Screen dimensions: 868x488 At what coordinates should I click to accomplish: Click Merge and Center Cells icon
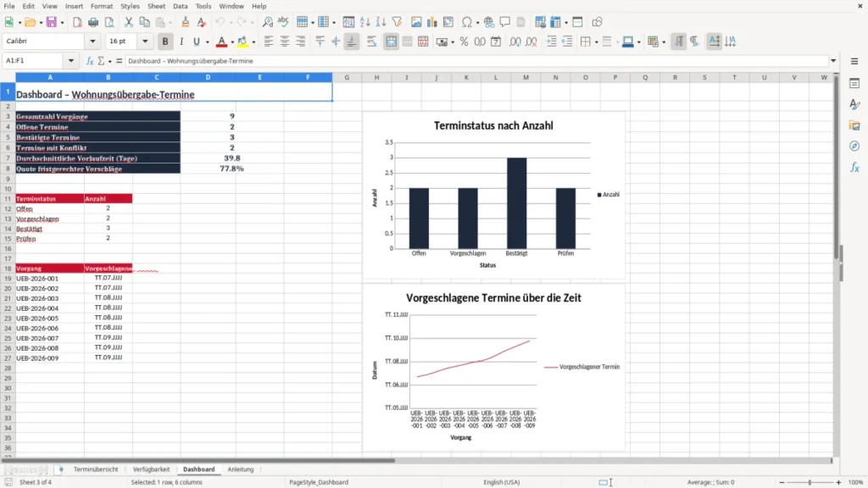(x=391, y=42)
